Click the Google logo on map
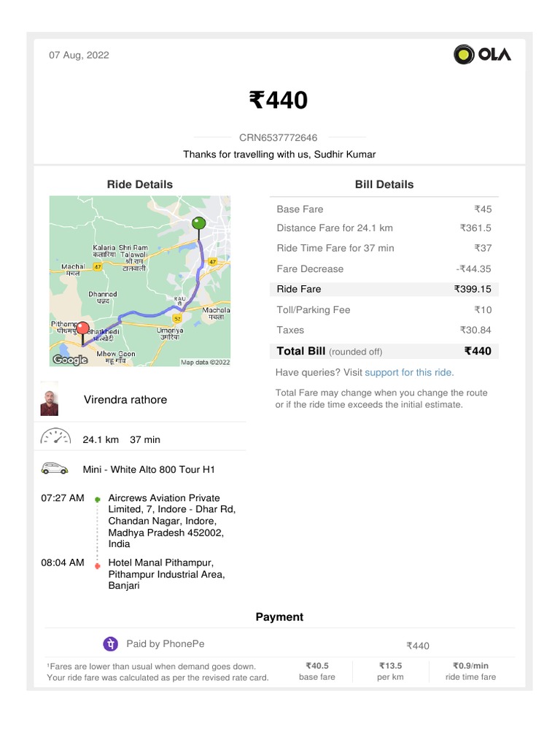This screenshot has height=747, width=560. click(x=71, y=360)
